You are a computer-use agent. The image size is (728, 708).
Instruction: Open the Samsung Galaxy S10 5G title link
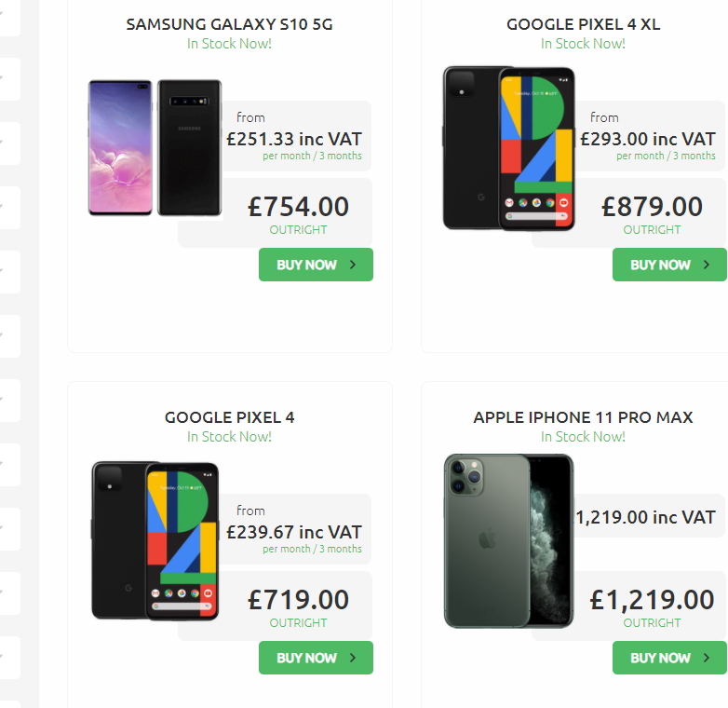pos(229,24)
